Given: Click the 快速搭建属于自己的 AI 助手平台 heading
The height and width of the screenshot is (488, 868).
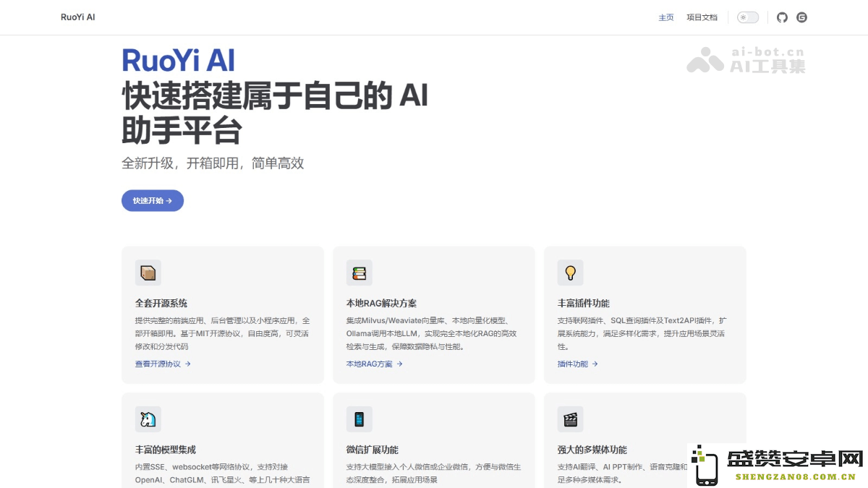Looking at the screenshot, I should pyautogui.click(x=275, y=113).
